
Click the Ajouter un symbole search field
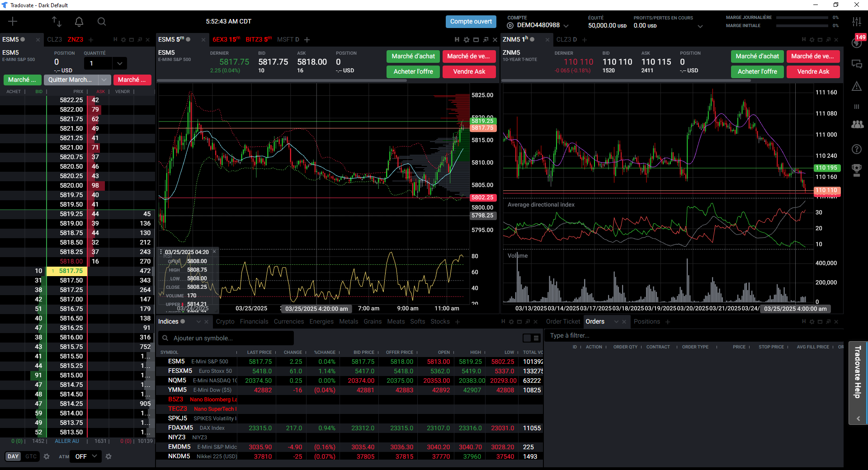click(226, 338)
